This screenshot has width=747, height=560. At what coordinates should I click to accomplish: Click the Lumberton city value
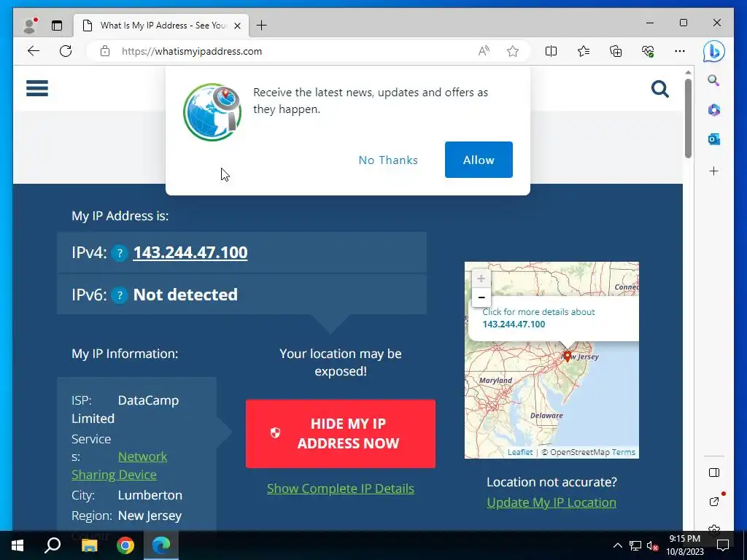pyautogui.click(x=150, y=495)
